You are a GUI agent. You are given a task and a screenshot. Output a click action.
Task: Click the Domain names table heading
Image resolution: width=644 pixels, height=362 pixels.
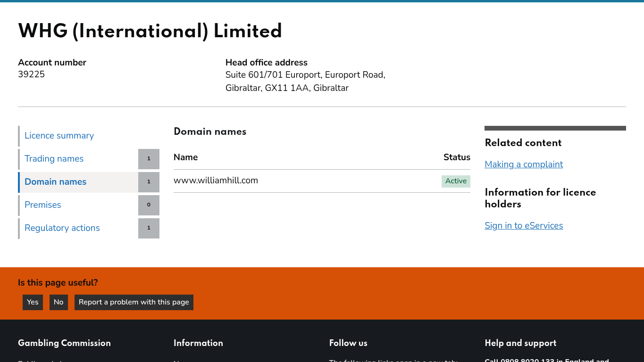pyautogui.click(x=210, y=132)
